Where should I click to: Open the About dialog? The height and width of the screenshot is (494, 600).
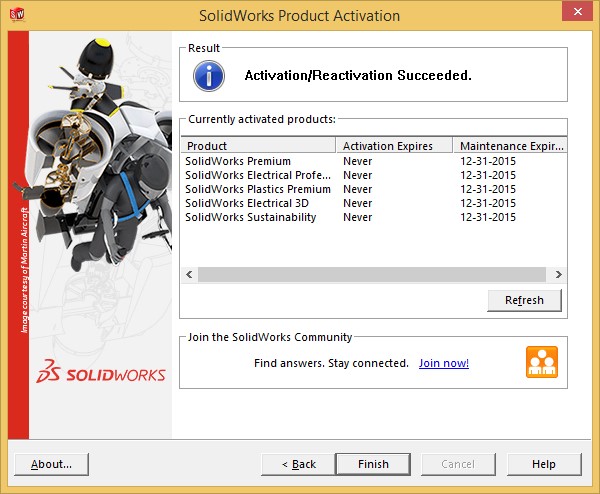coord(52,464)
